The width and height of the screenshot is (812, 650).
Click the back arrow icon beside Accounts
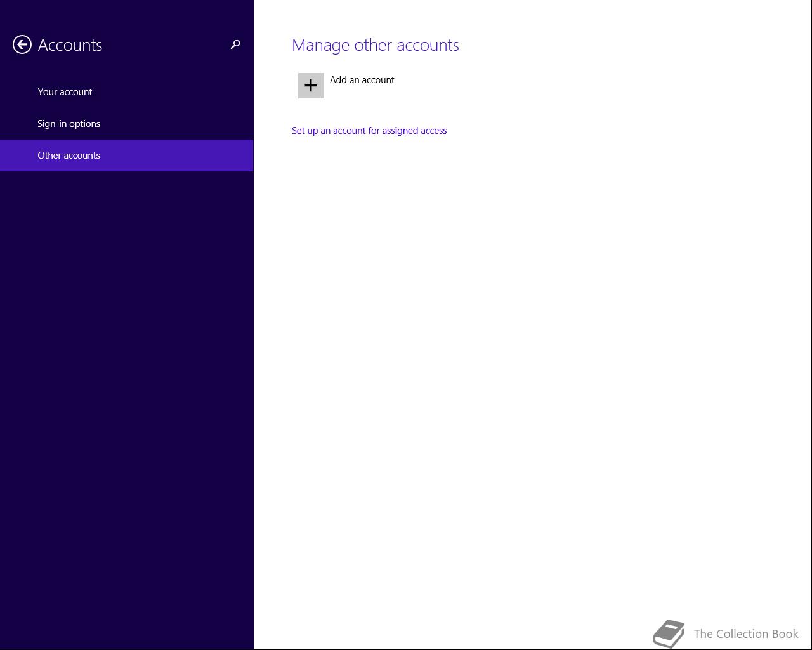22,44
